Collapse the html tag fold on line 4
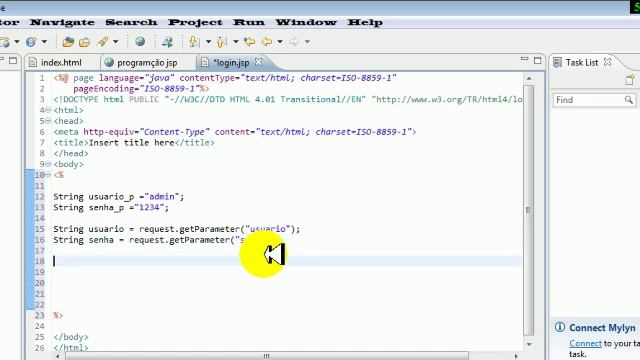Screen dimensions: 640x360 [48, 110]
